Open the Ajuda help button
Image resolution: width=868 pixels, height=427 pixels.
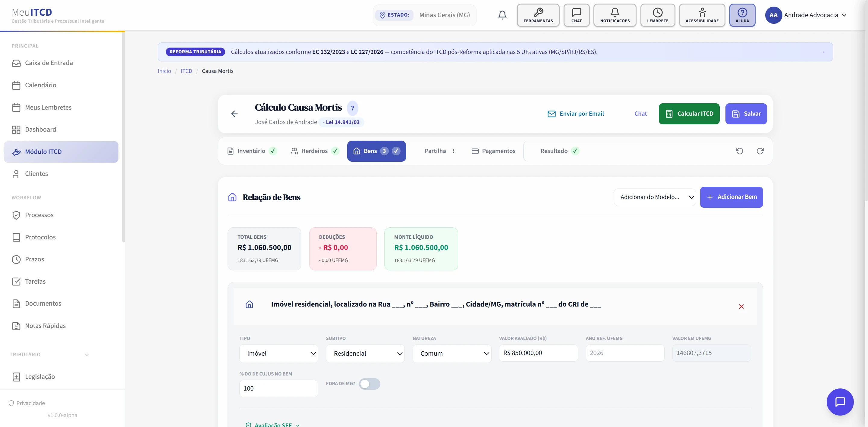[x=742, y=15]
